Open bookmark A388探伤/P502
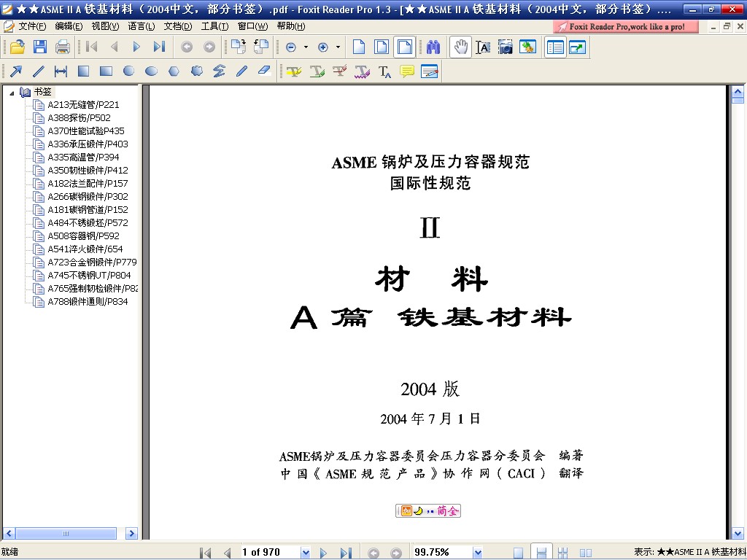The height and width of the screenshot is (560, 747). (79, 117)
